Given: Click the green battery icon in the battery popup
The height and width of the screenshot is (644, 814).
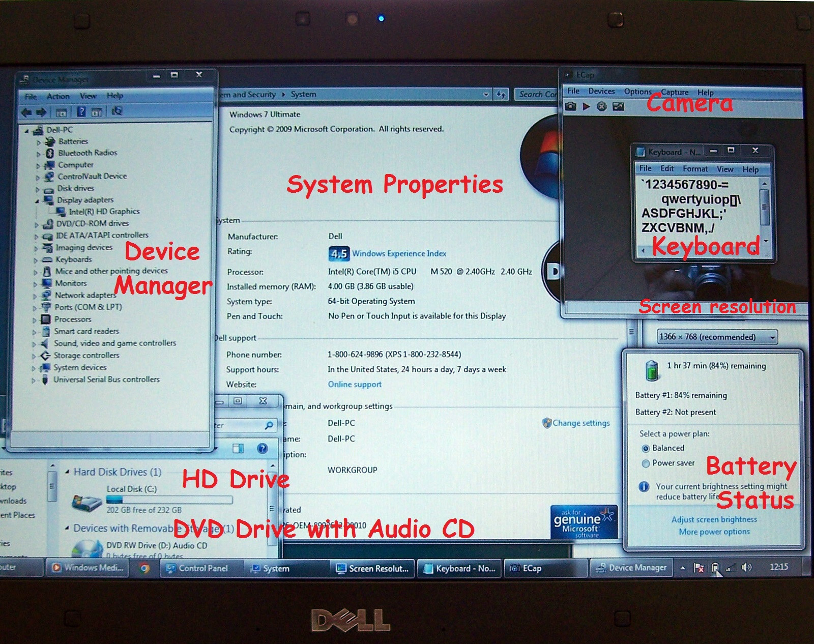Looking at the screenshot, I should pos(651,370).
